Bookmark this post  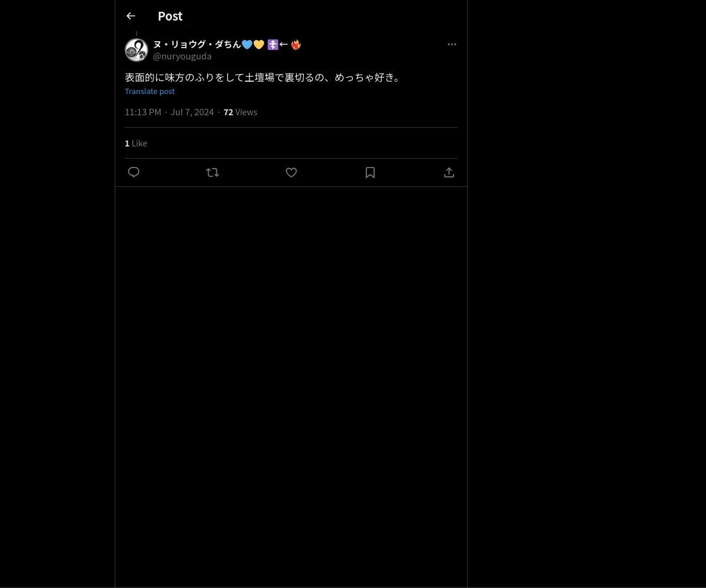click(370, 172)
